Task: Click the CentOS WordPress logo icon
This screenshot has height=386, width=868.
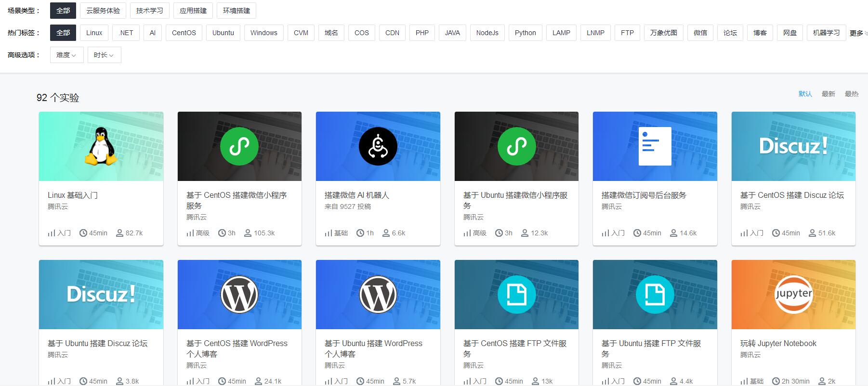Action: coord(239,295)
